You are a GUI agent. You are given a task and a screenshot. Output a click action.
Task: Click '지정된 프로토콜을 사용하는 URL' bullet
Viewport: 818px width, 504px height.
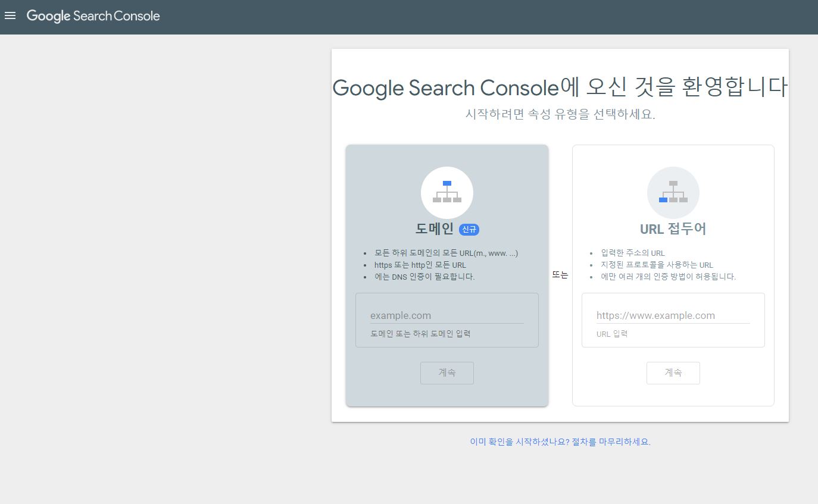coord(657,265)
